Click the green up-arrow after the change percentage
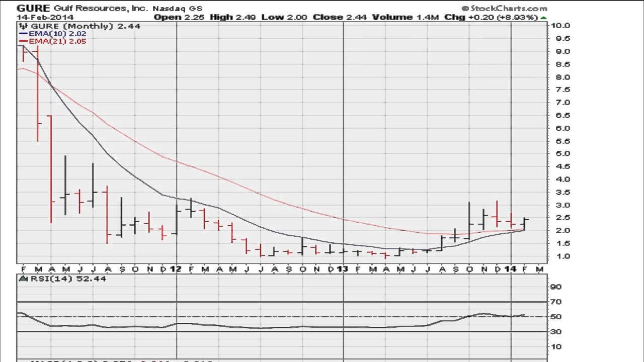The image size is (644, 362). (x=543, y=18)
